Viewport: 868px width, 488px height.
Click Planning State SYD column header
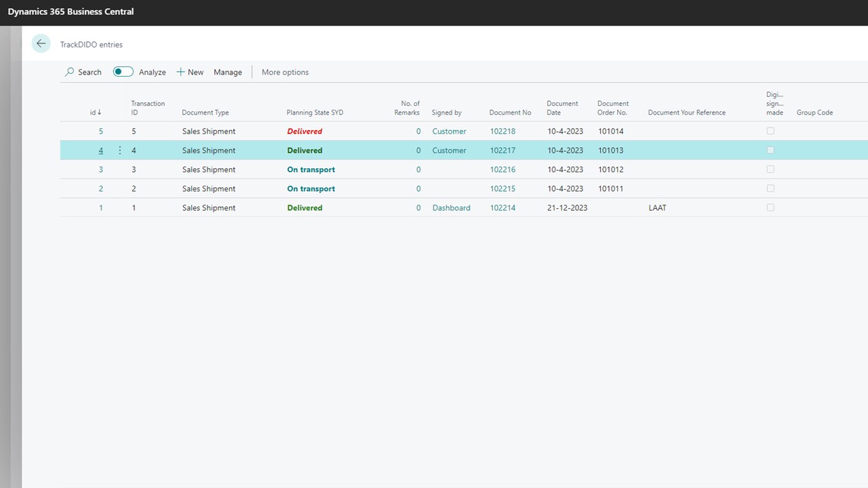315,113
